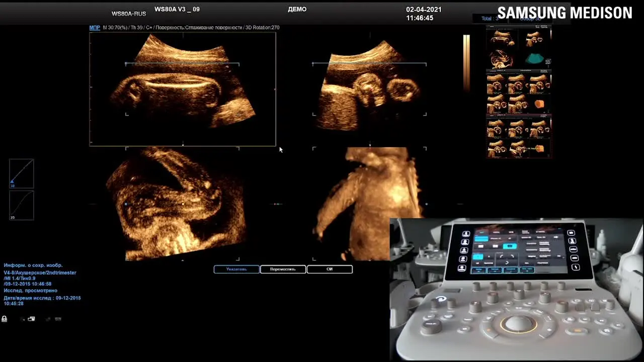The height and width of the screenshot is (362, 644).
Task: Click the Указатель button
Action: click(236, 269)
